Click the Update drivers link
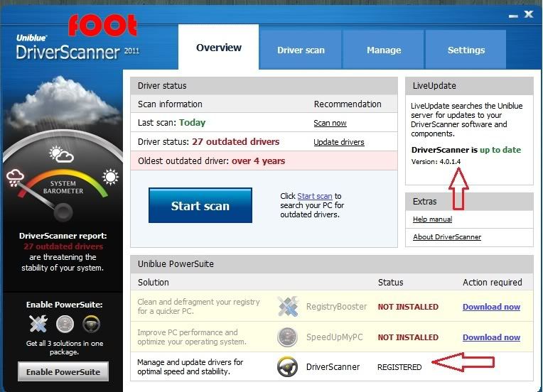 (338, 142)
